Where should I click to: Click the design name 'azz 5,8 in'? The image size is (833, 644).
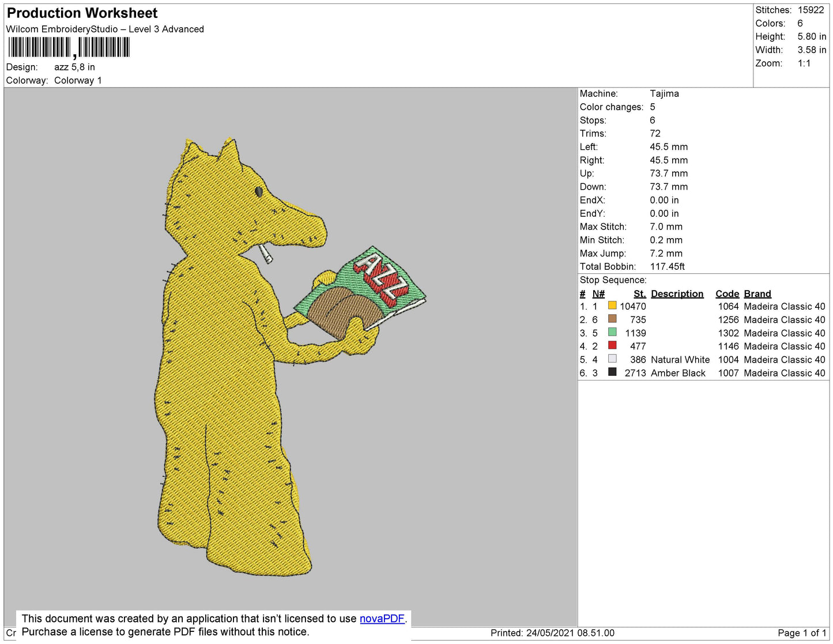tap(74, 67)
